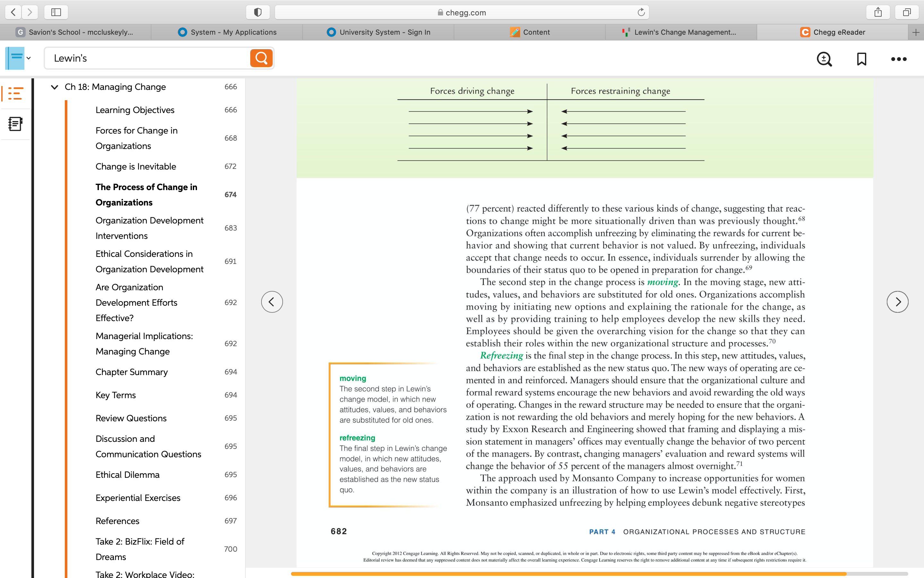Open Forces for Change in Organizations
Screen dimensions: 924x578
[136, 138]
